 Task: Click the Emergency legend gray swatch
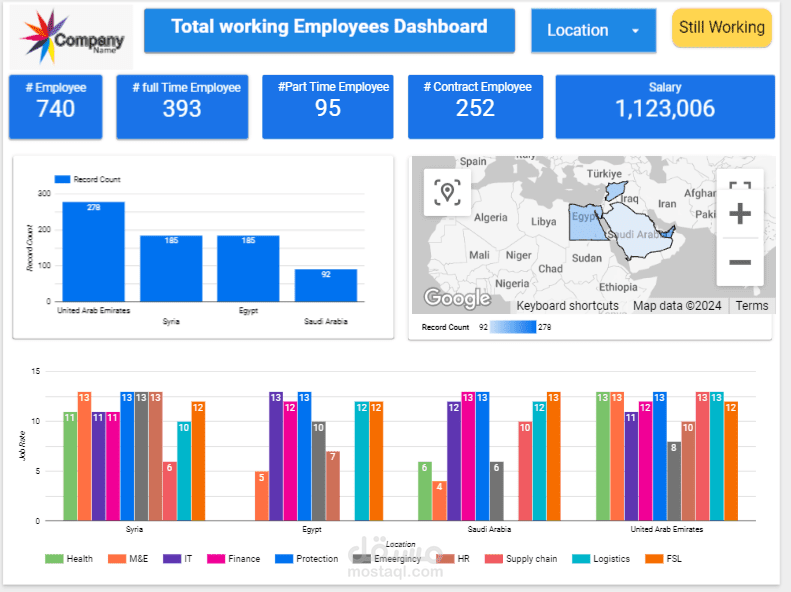point(362,559)
